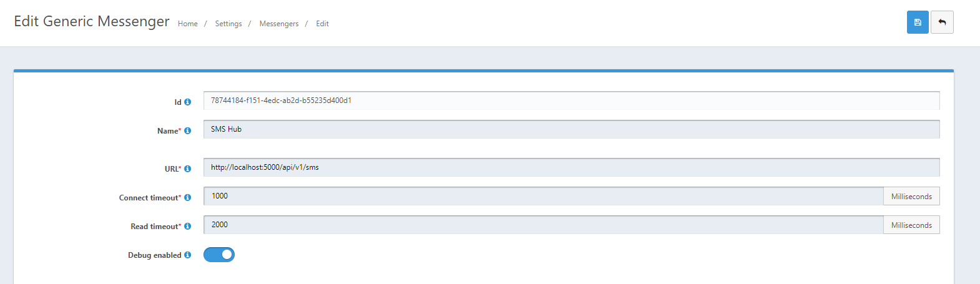Select the Connect timeout field showing 1000
Image resolution: width=980 pixels, height=284 pixels.
tap(543, 196)
